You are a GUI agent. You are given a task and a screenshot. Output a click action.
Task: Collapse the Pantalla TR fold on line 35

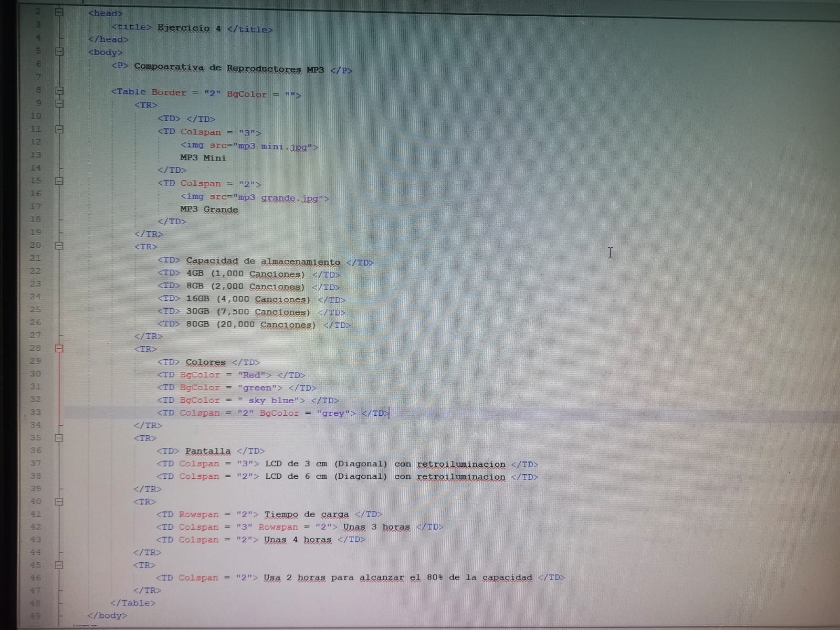point(59,437)
